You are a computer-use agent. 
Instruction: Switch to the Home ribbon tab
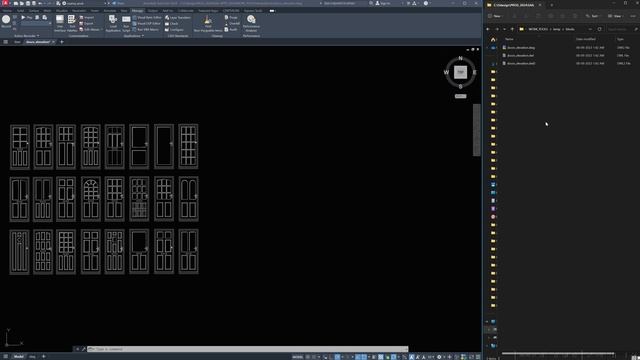pos(7,11)
